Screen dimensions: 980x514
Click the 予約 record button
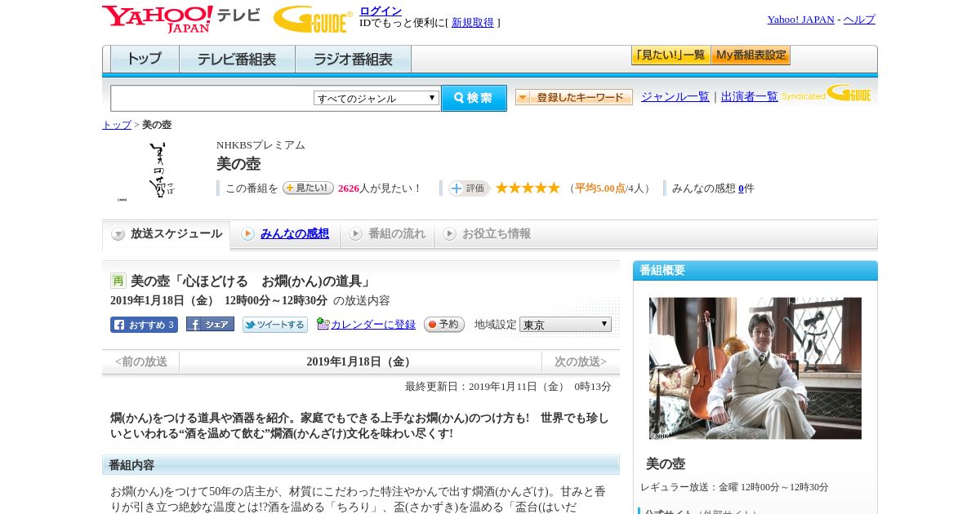click(444, 324)
